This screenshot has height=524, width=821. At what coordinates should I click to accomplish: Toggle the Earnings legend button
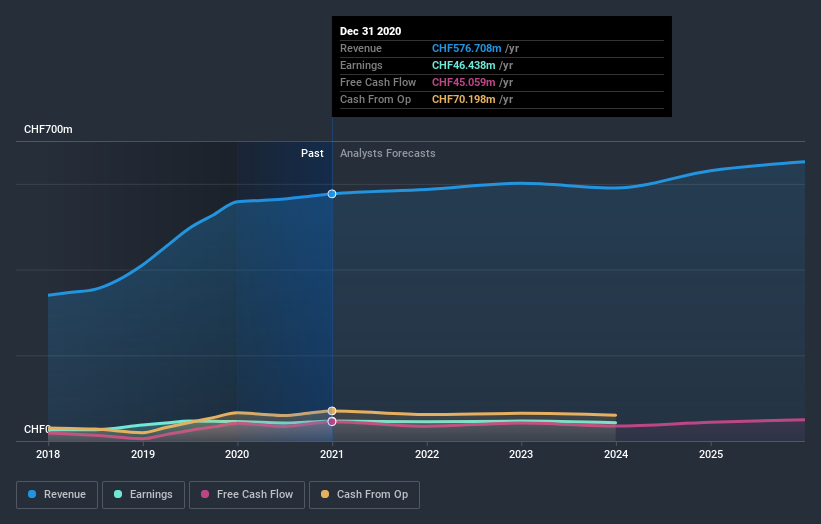pyautogui.click(x=143, y=495)
